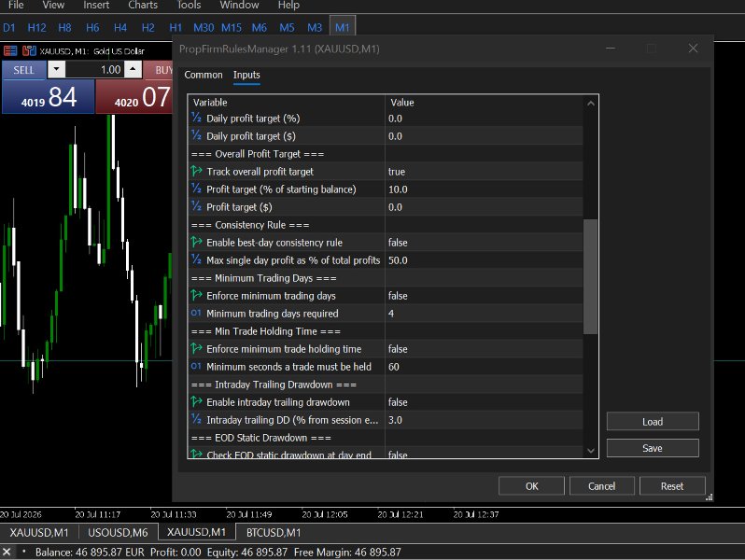Select the Inputs tab

coord(246,75)
